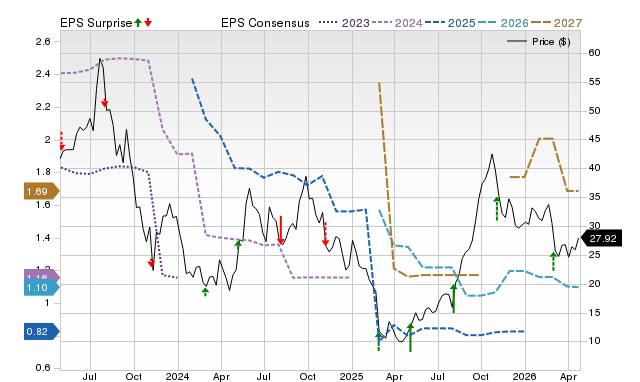Click the 2024 EPS consensus legend entry
Image resolution: width=640 pixels, height=382 pixels.
click(397, 23)
